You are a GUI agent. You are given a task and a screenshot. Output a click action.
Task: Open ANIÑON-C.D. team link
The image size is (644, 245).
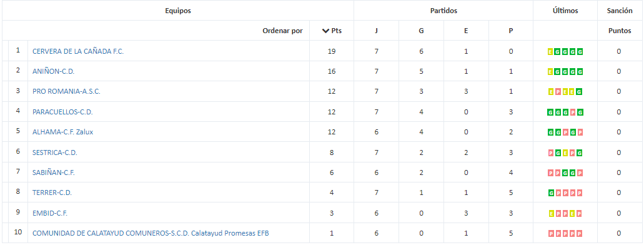53,71
